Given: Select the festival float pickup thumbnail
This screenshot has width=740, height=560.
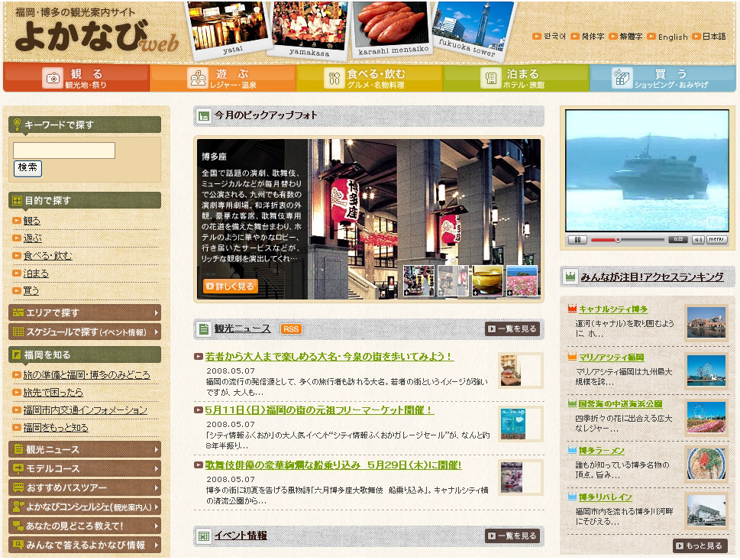Looking at the screenshot, I should [x=419, y=280].
